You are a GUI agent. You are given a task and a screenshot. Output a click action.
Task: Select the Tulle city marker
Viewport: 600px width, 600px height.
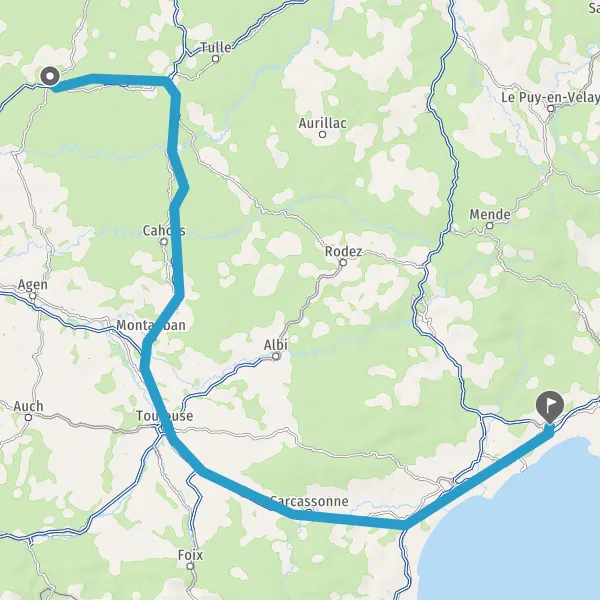tap(216, 59)
